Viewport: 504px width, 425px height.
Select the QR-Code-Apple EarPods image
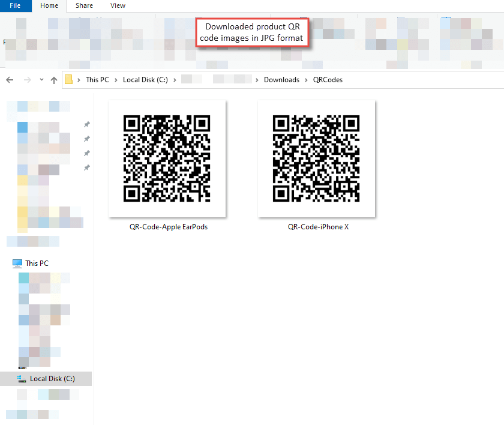click(x=167, y=158)
